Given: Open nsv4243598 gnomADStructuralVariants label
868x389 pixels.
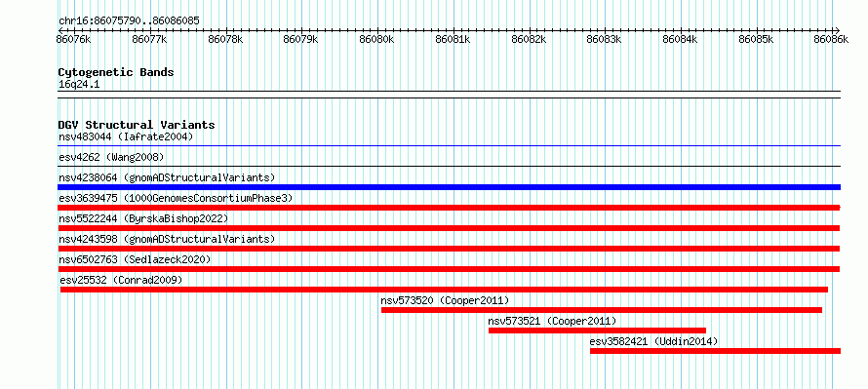Looking at the screenshot, I should click(x=167, y=239).
